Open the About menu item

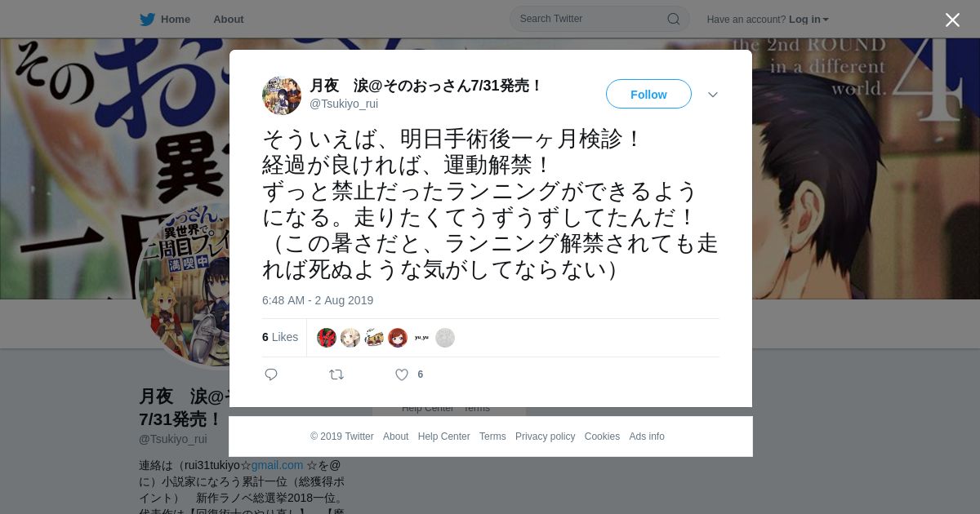point(229,20)
